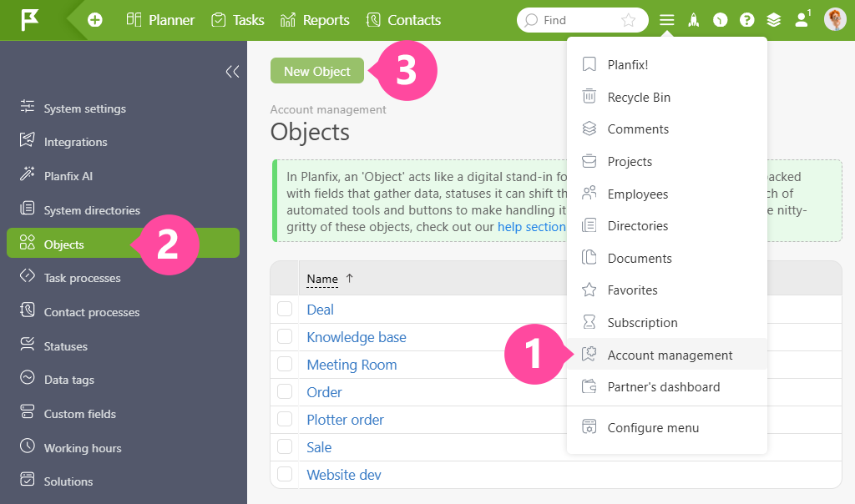Open the Tasks section
Screen dimensions: 855x504
tap(238, 20)
